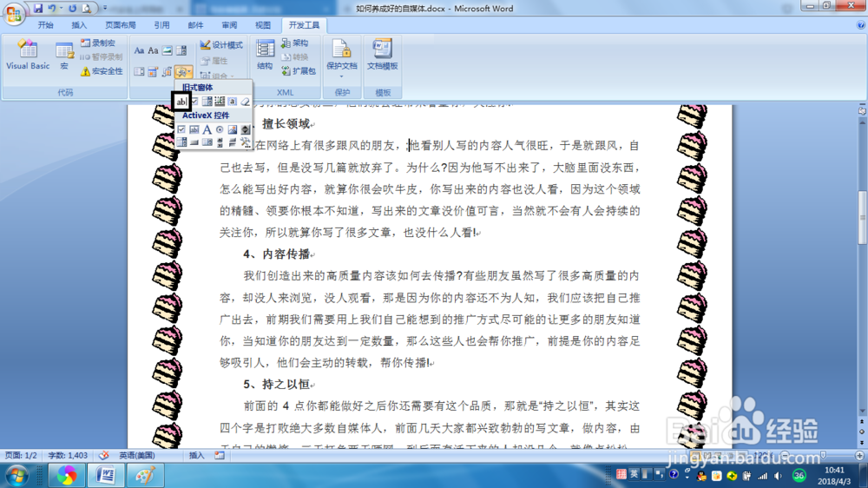Insert a picture content control
The height and width of the screenshot is (488, 868).
coord(168,51)
